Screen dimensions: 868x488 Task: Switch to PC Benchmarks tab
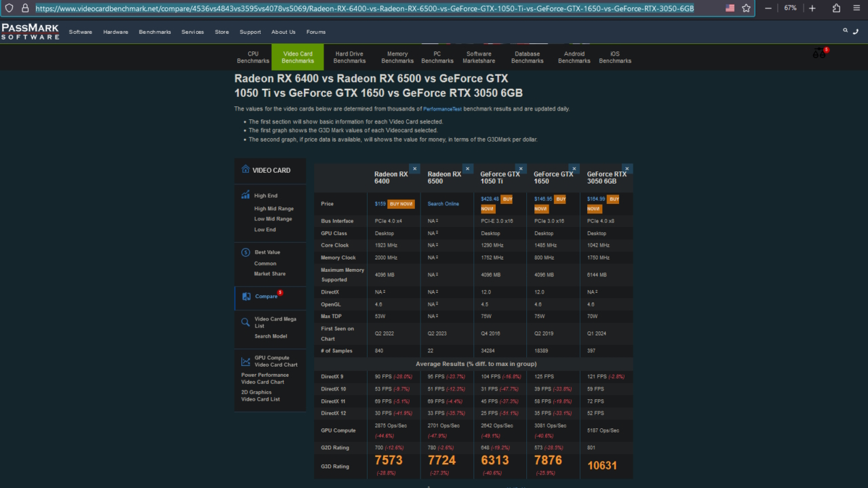click(437, 57)
